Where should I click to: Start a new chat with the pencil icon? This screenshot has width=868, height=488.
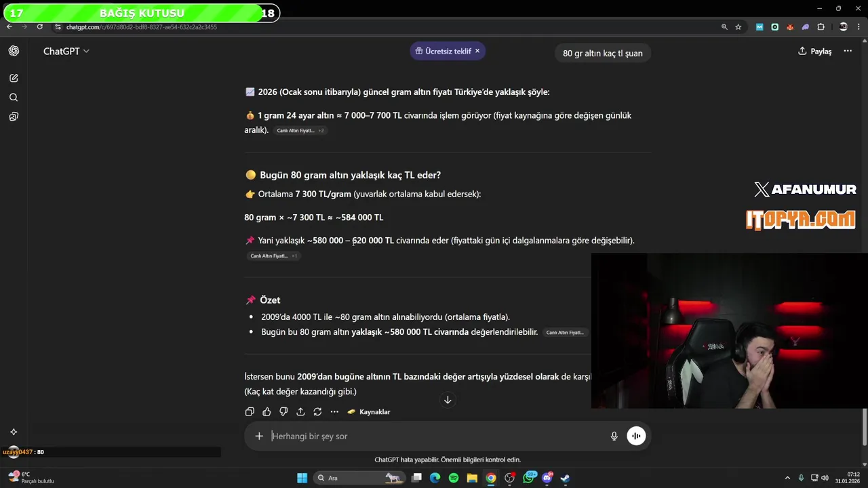coord(14,78)
